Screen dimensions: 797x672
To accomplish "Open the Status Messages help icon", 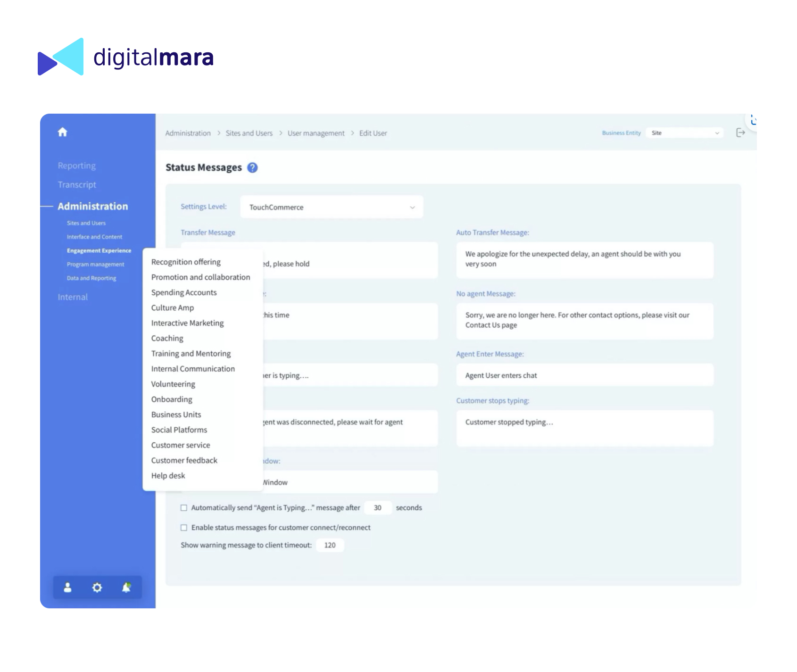I will 252,167.
